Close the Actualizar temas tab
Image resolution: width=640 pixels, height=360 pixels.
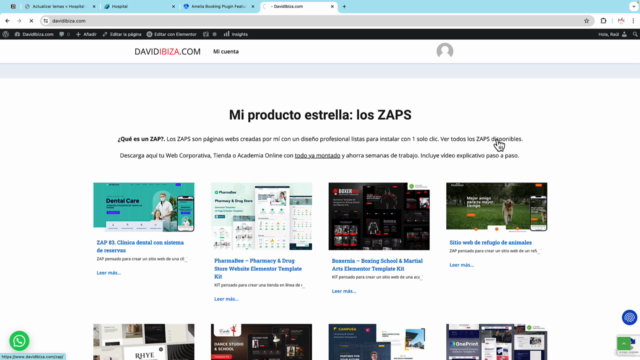click(94, 7)
